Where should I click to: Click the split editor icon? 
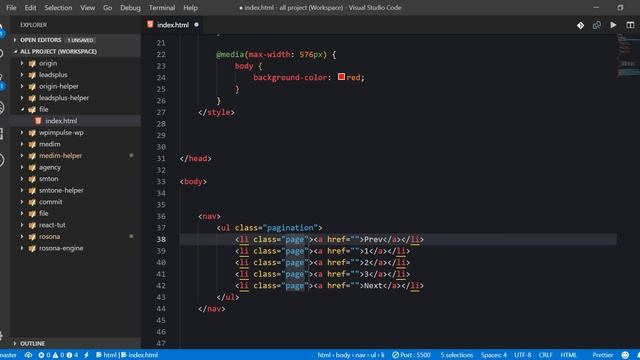tap(630, 25)
